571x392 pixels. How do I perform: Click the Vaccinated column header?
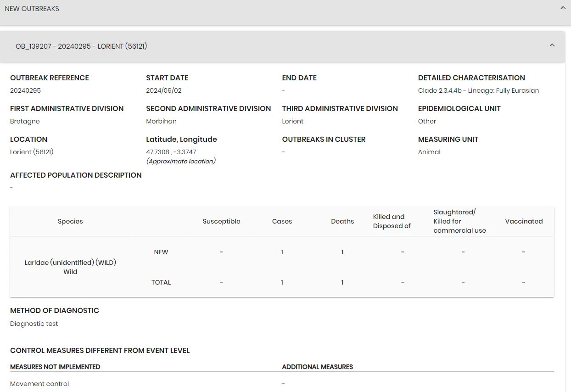pyautogui.click(x=524, y=221)
